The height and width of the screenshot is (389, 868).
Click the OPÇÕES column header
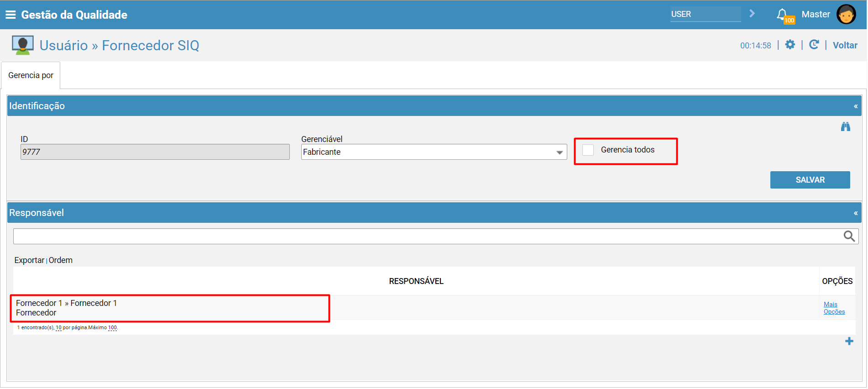(837, 281)
